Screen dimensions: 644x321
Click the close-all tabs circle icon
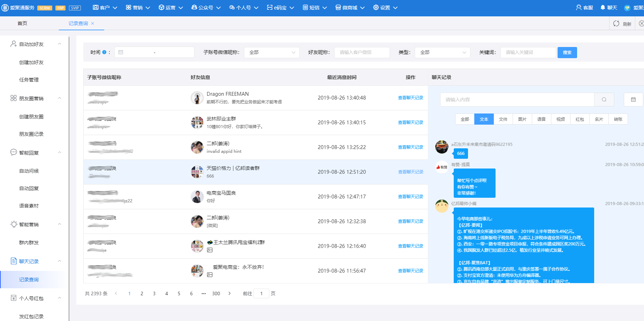tap(642, 24)
